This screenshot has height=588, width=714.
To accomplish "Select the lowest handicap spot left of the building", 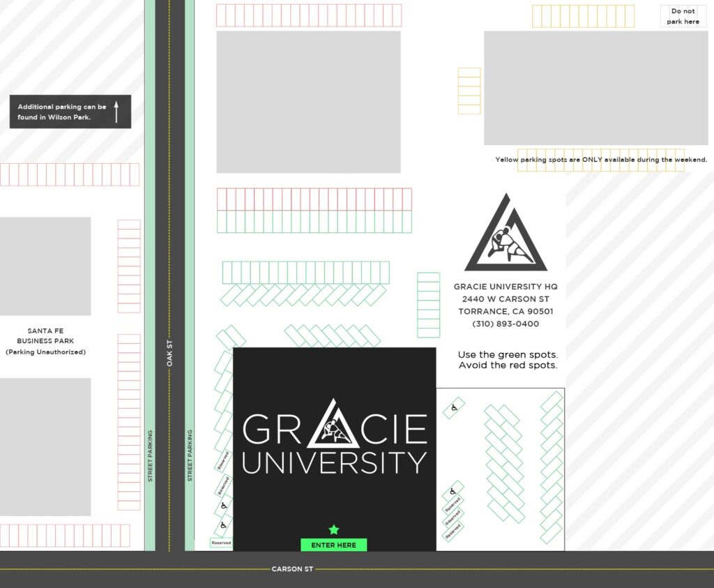I will pos(223,523).
